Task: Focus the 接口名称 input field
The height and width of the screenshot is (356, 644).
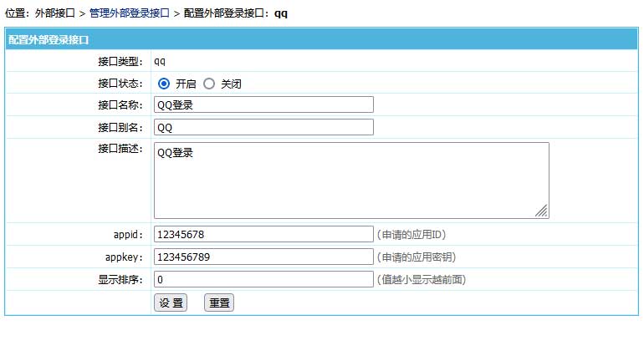Action: tap(263, 104)
